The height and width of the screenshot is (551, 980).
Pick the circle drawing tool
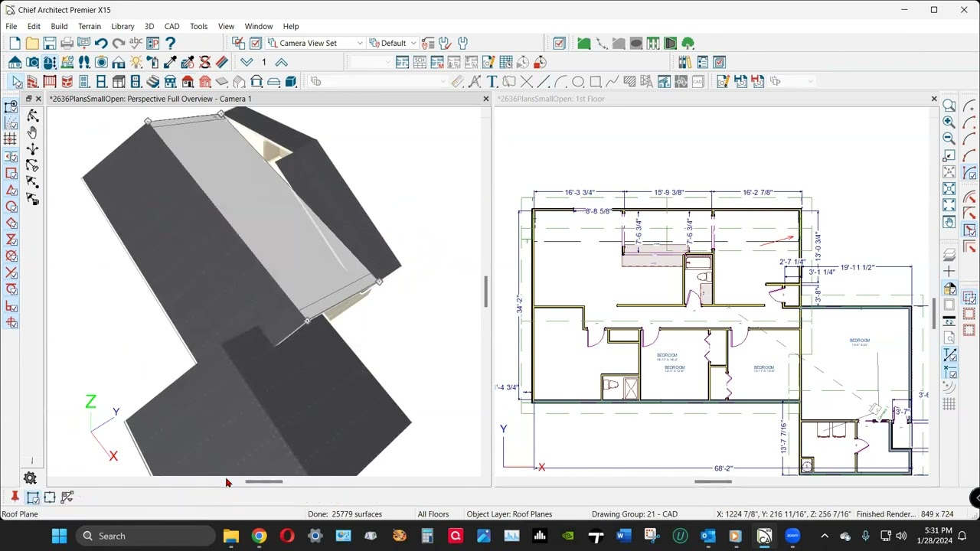[578, 81]
